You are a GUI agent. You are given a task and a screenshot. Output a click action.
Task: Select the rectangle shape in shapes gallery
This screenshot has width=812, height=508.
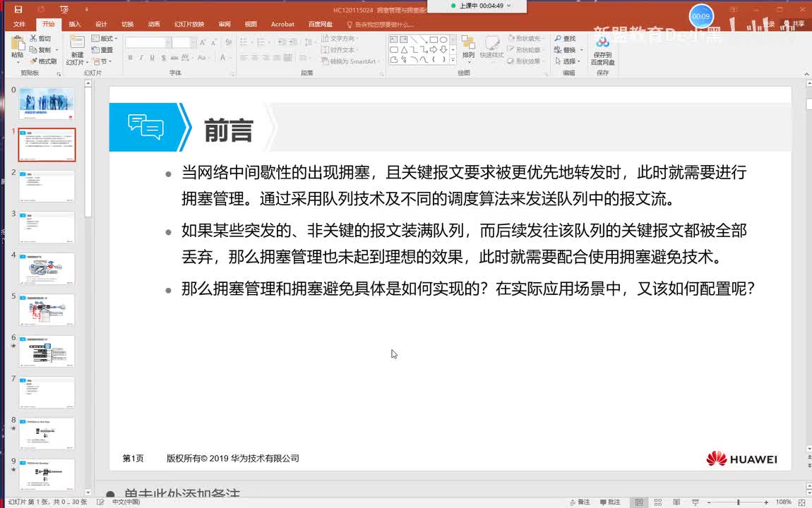(x=434, y=40)
